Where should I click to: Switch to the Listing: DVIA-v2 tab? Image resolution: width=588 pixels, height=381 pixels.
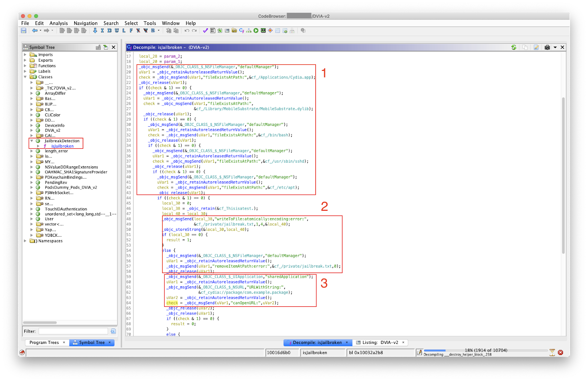[380, 342]
